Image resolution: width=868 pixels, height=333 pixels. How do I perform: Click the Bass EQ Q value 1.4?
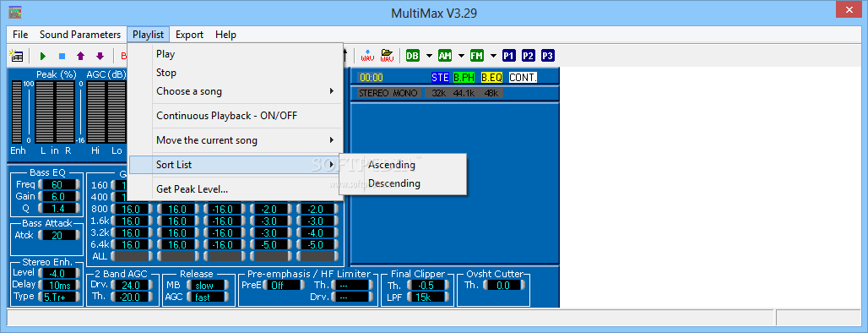point(58,208)
